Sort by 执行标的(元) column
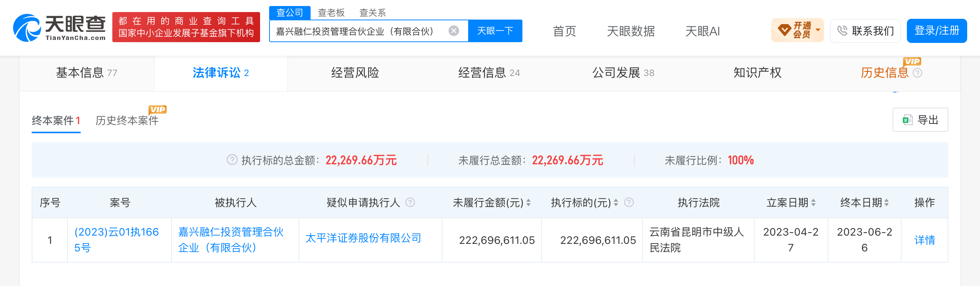The width and height of the screenshot is (980, 286). pyautogui.click(x=616, y=203)
